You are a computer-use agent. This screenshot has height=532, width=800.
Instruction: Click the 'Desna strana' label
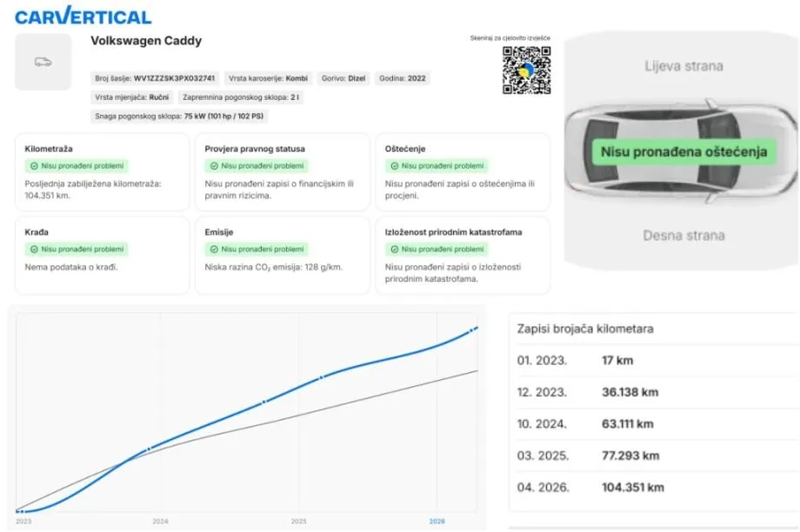(x=683, y=236)
